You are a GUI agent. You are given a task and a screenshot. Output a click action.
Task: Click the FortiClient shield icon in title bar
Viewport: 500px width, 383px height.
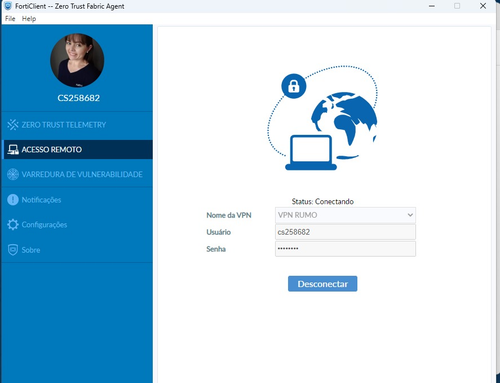(8, 6)
